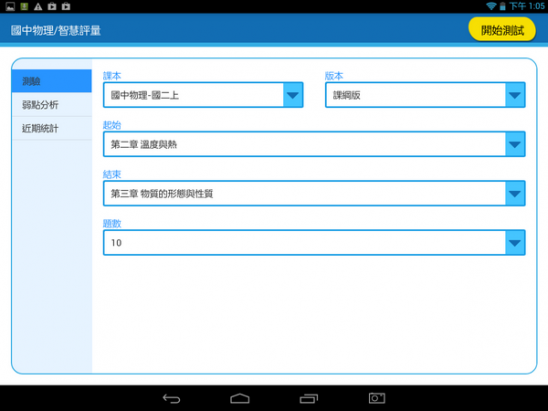The height and width of the screenshot is (411, 548).
Task: Switch to the 弱點分析 tab
Action: tap(52, 104)
